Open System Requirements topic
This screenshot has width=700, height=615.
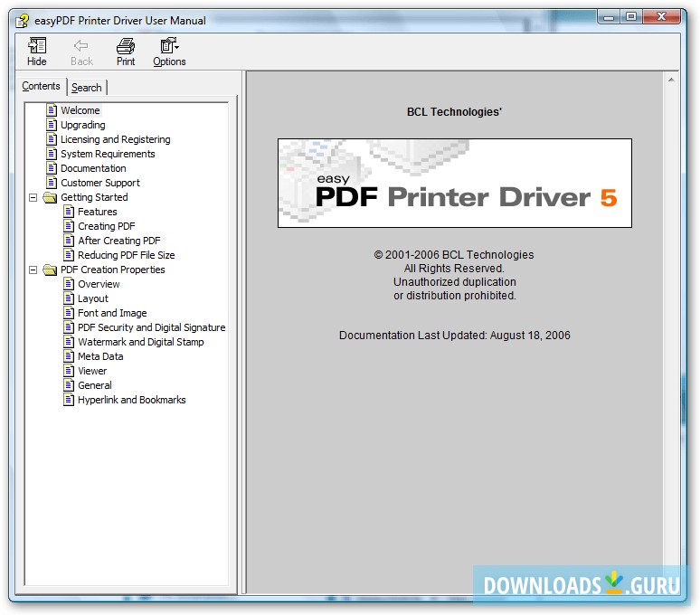click(x=108, y=154)
